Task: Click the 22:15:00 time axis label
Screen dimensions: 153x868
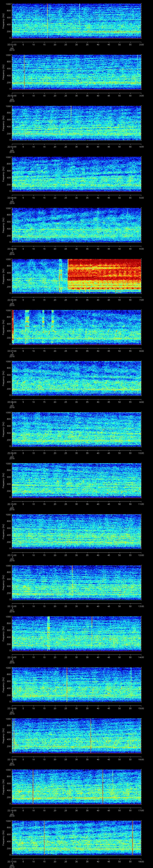Action: (x=12, y=760)
